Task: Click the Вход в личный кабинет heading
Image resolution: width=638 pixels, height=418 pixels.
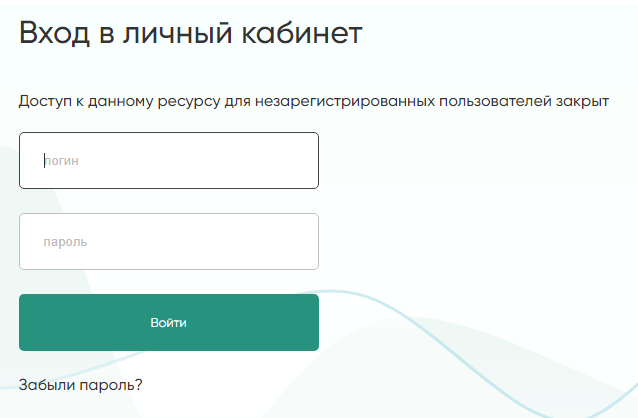Action: tap(190, 33)
